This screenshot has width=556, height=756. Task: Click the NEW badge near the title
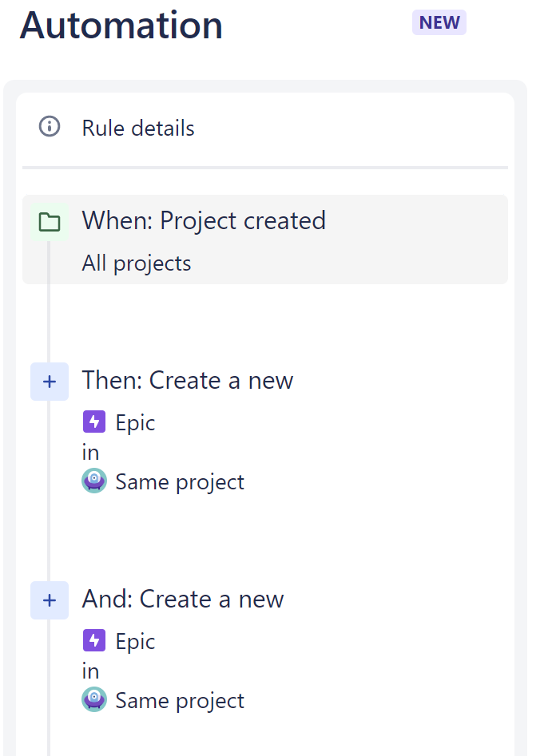point(439,22)
